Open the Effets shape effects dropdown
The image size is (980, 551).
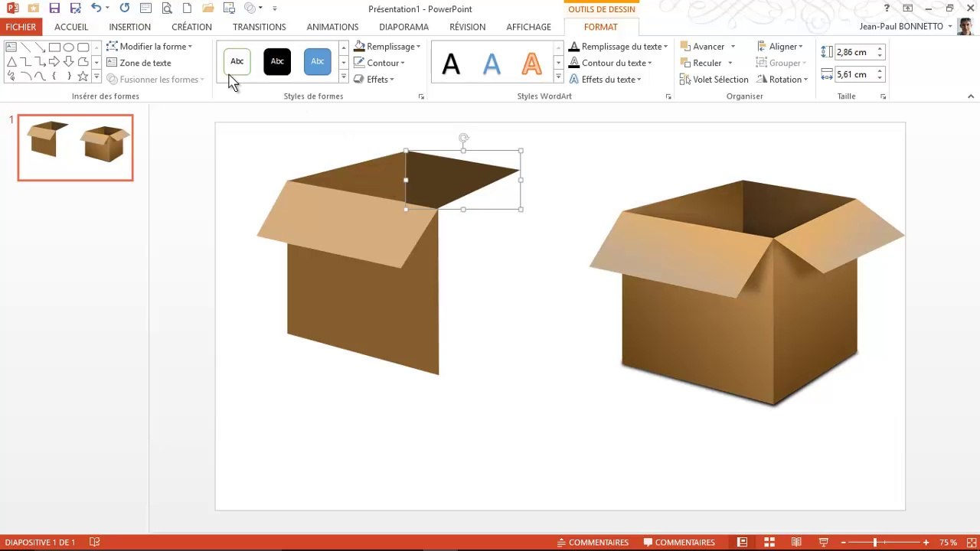(x=374, y=80)
